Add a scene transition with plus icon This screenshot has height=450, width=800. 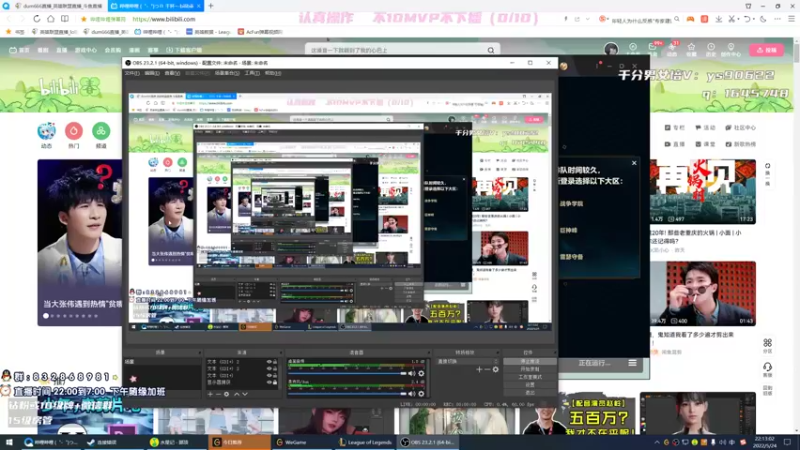[x=479, y=369]
